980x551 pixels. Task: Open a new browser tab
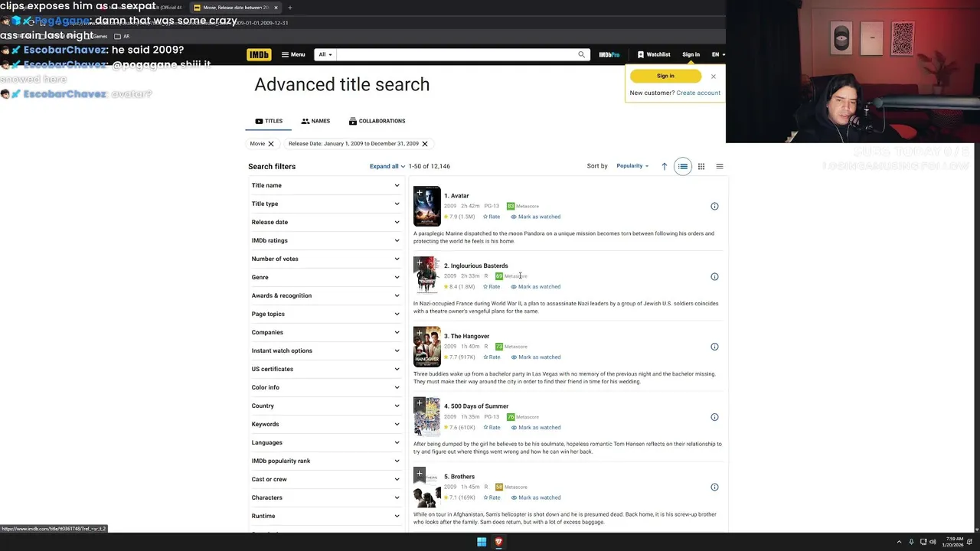(x=289, y=8)
